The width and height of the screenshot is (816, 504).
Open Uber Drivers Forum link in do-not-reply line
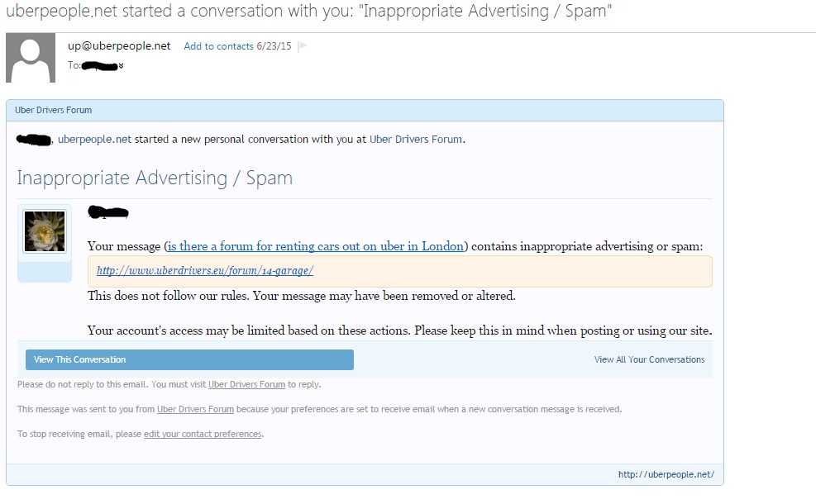click(x=246, y=384)
